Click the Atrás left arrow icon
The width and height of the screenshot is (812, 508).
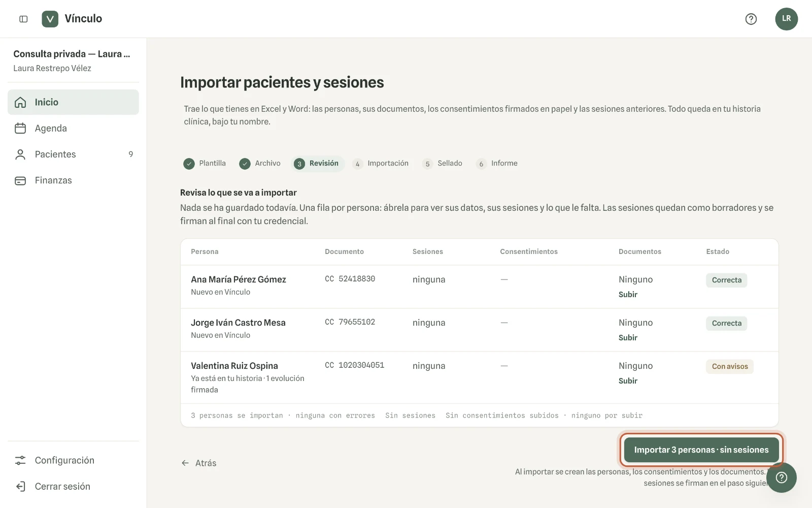click(185, 463)
